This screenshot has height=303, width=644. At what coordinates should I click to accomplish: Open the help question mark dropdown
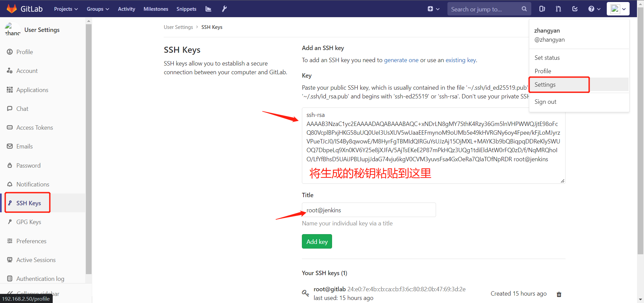click(x=594, y=9)
